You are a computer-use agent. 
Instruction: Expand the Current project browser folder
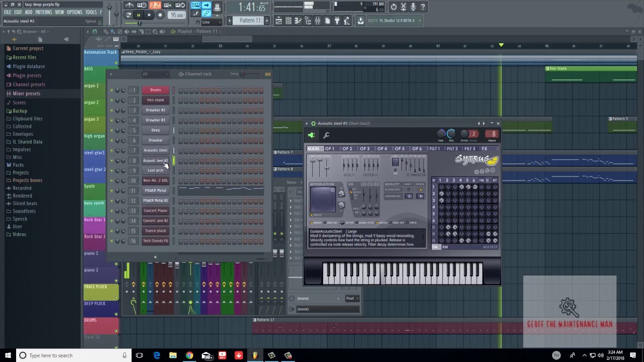point(28,48)
